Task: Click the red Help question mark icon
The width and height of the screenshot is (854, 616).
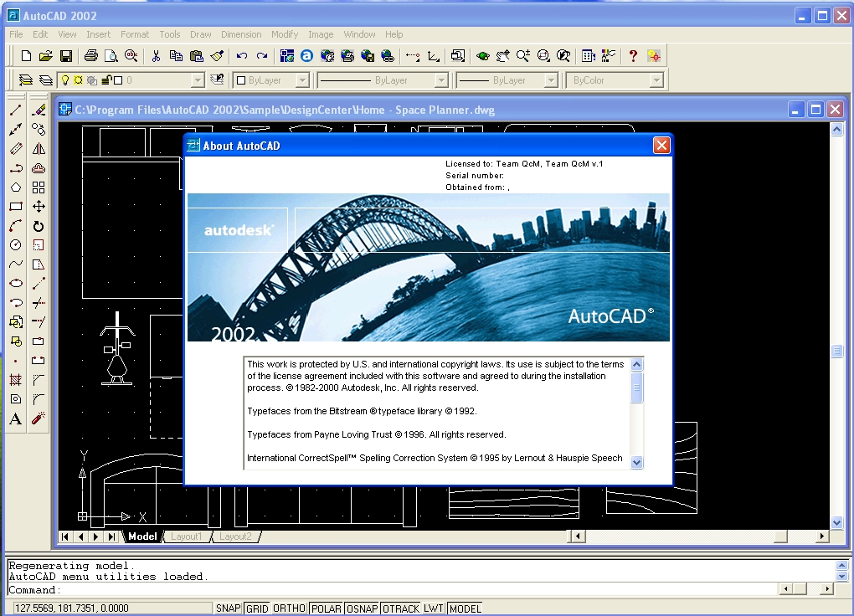Action: click(633, 56)
